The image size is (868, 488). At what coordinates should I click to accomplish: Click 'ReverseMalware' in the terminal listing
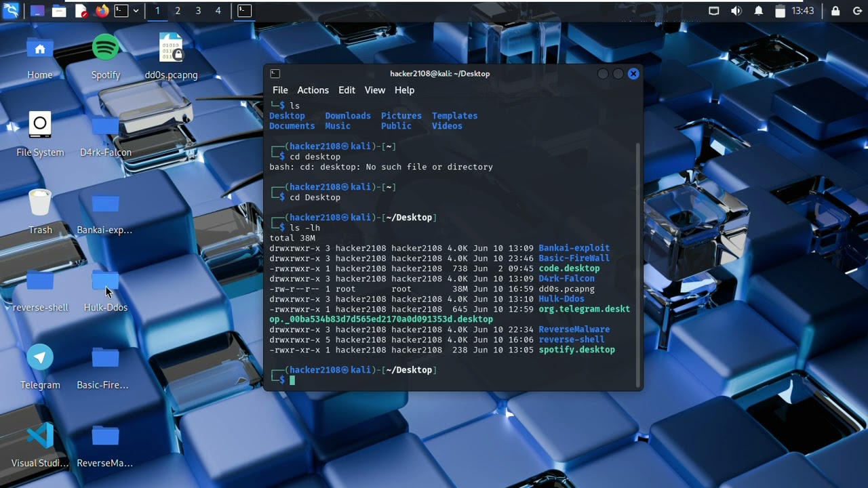(x=574, y=329)
